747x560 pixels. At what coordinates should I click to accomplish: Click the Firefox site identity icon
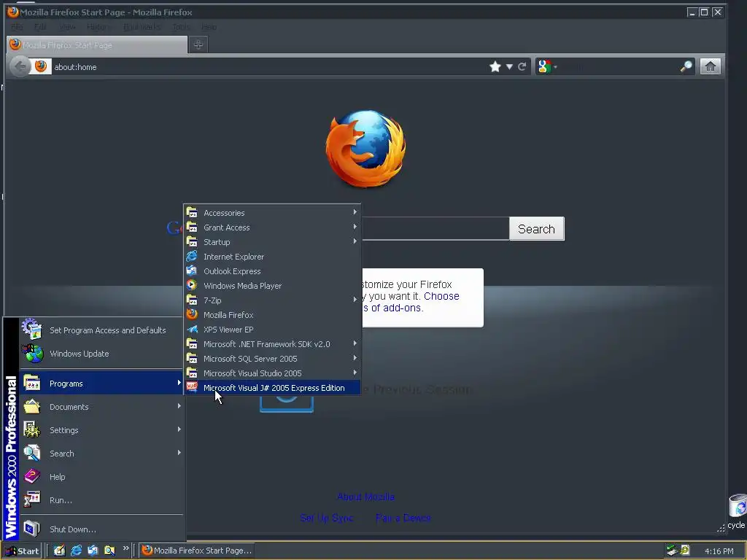[x=41, y=66]
